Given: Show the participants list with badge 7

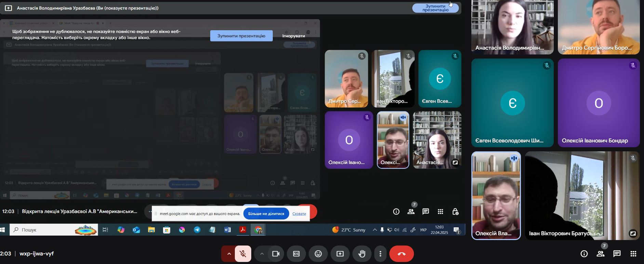Looking at the screenshot, I should click(601, 254).
